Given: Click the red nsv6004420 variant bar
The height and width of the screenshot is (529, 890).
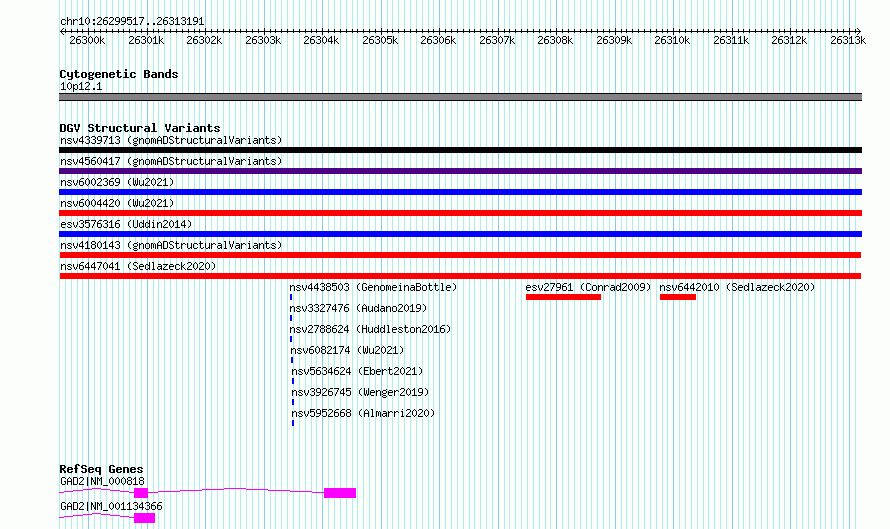Looking at the screenshot, I should tap(460, 213).
